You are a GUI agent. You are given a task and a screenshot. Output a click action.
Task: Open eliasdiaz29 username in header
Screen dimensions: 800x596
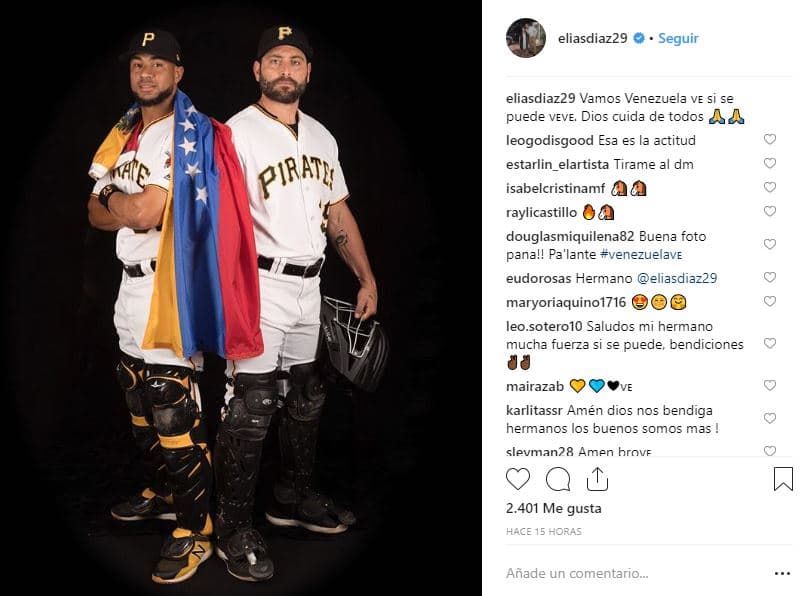pos(592,38)
